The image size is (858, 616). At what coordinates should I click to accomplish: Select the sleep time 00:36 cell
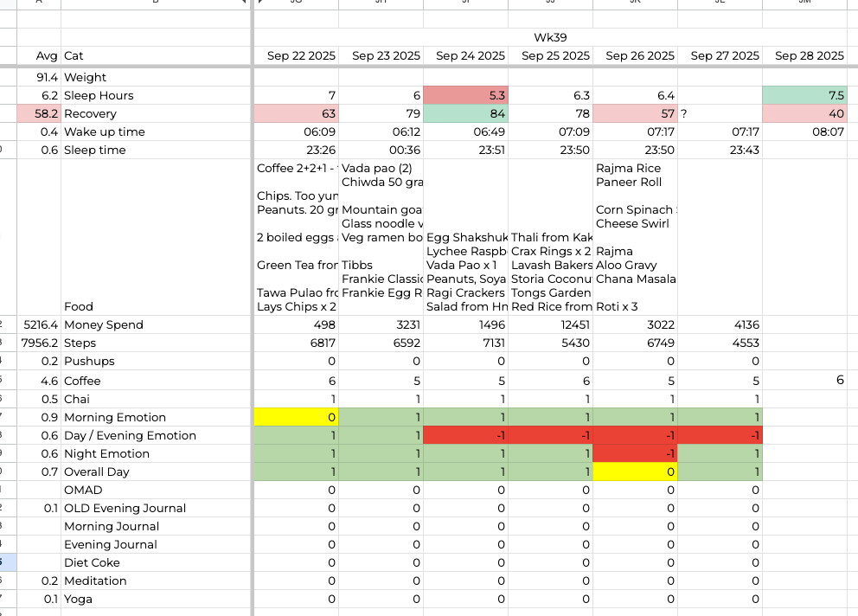381,150
